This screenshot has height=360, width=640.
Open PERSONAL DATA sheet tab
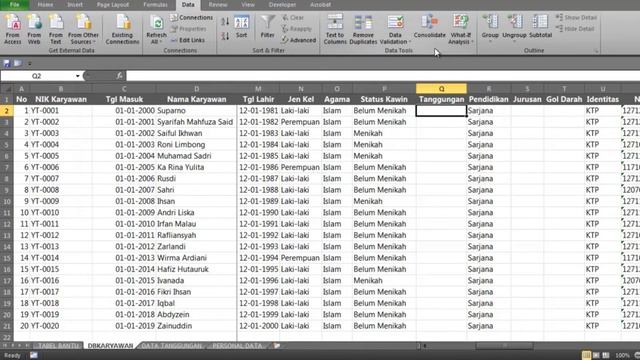[x=237, y=346]
